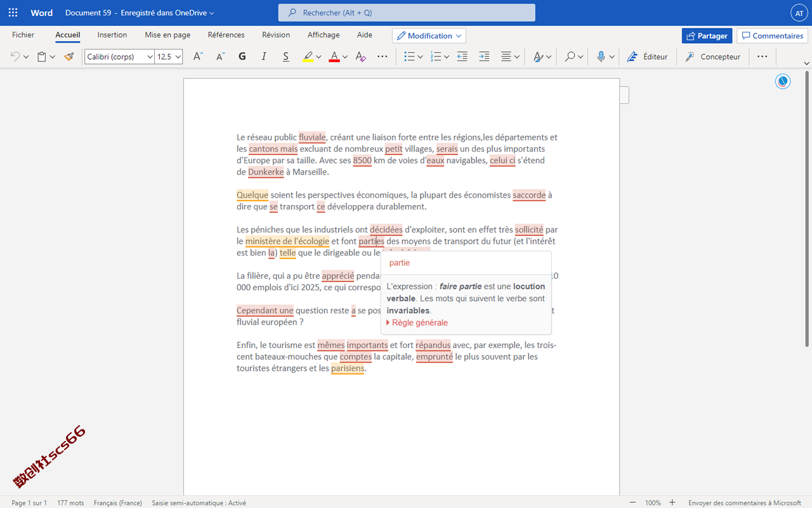The width and height of the screenshot is (812, 508).
Task: Apply yellow highlight color
Action: tap(308, 57)
